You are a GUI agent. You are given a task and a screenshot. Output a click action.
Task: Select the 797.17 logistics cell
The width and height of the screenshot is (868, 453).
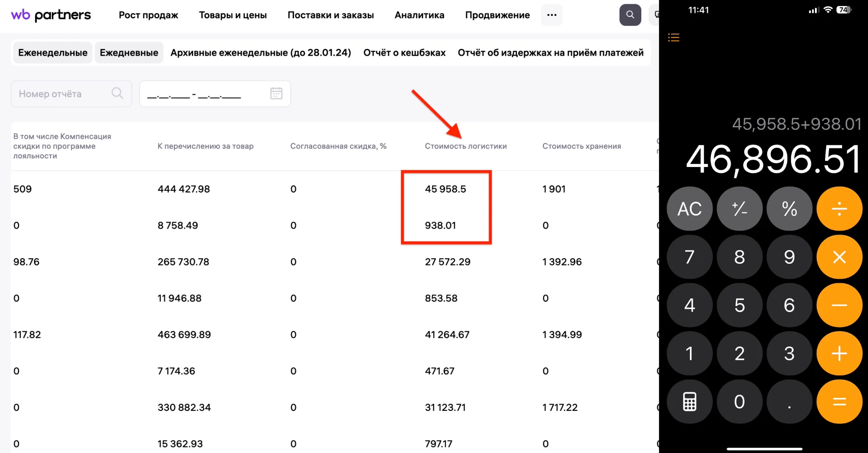(438, 444)
